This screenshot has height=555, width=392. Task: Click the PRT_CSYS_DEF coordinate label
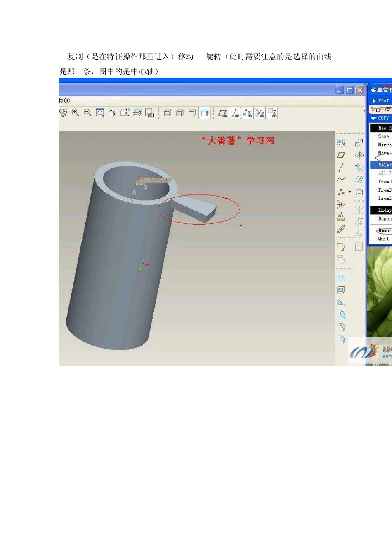[x=154, y=180]
